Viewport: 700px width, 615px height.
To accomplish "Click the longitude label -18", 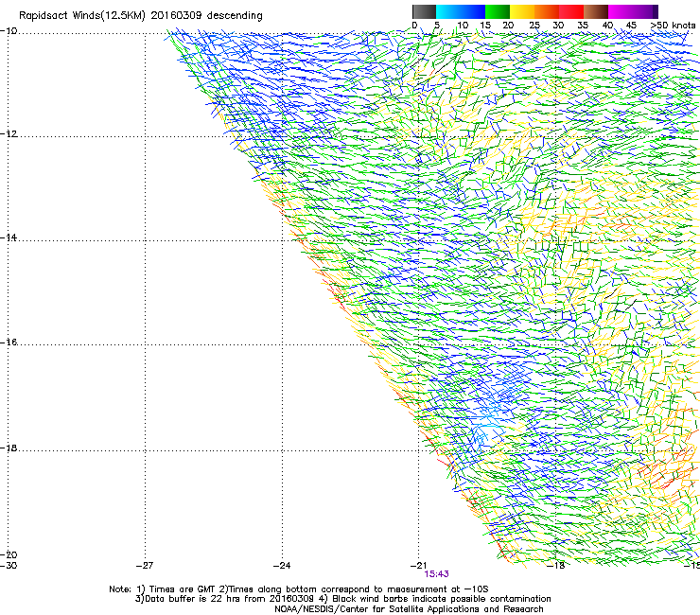I will click(x=556, y=566).
